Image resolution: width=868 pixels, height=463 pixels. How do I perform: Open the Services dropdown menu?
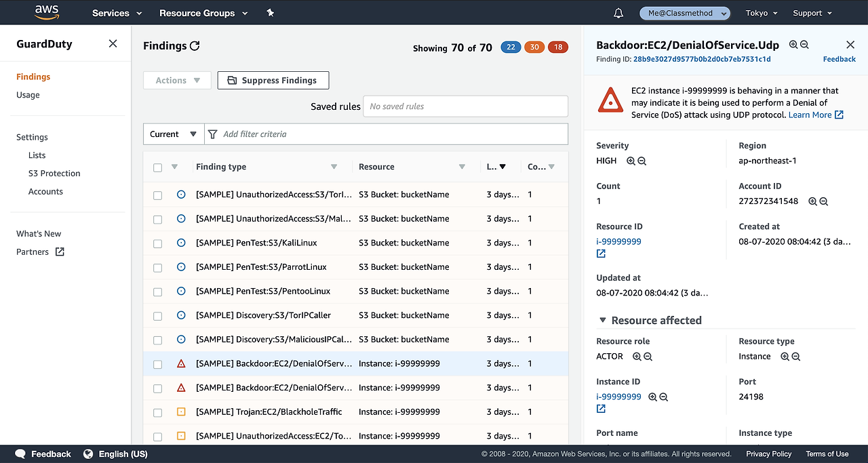117,13
